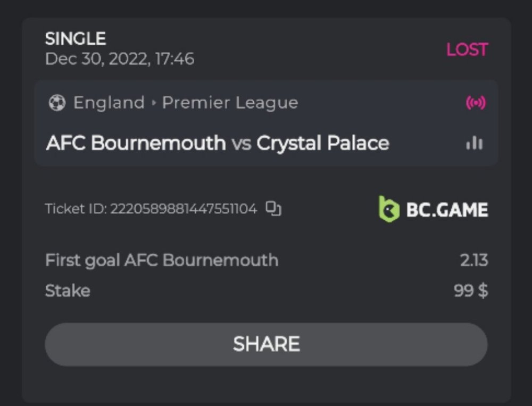
Task: Click the LOST bet status label
Action: pos(467,50)
